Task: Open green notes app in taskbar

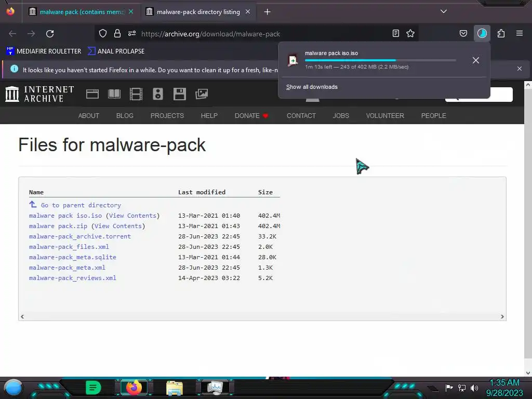Action: coord(94,388)
